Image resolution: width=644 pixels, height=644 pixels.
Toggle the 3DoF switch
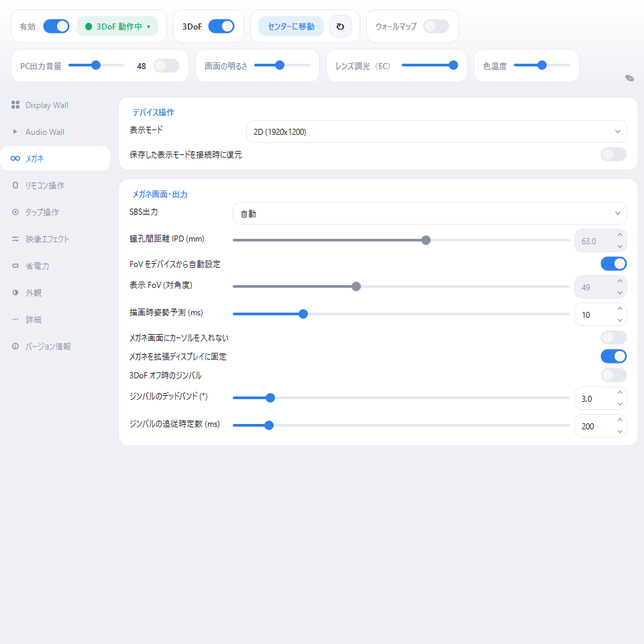pyautogui.click(x=221, y=26)
